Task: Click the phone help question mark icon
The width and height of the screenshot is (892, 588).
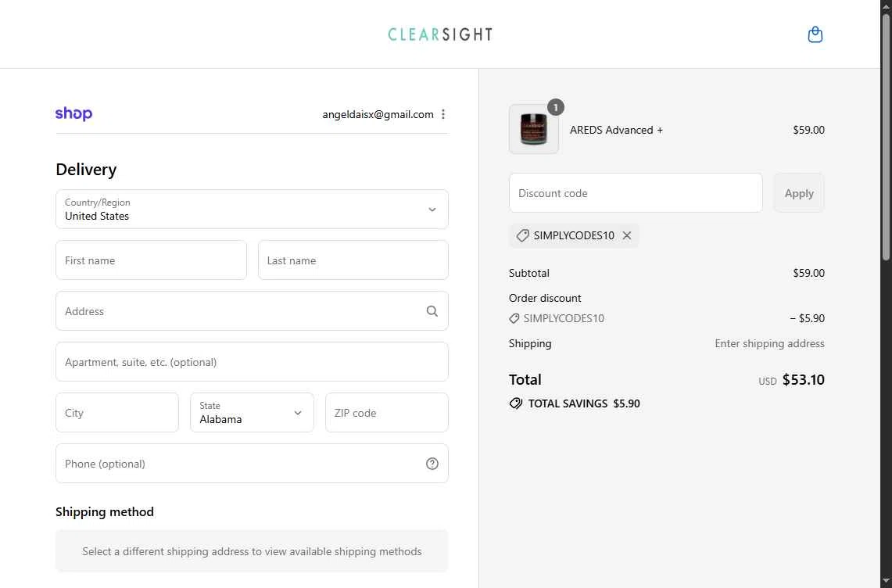Action: 432,464
